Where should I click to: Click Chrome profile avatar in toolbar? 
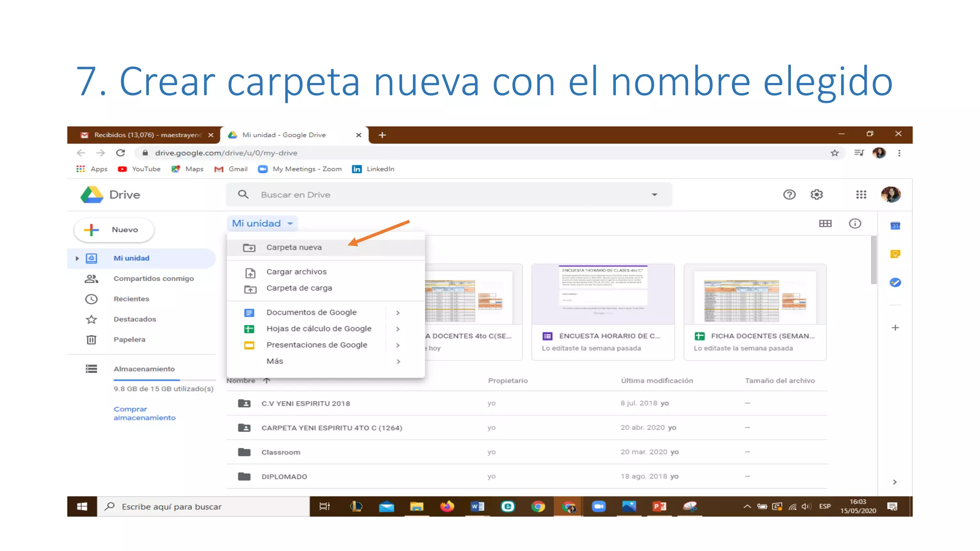pos(879,153)
